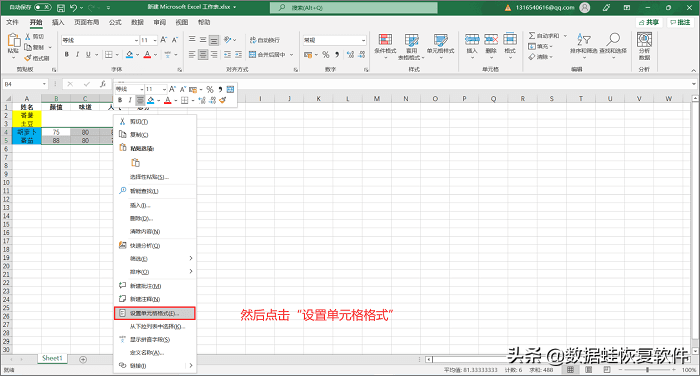Toggle Bold in the floating mini toolbar
Image resolution: width=700 pixels, height=376 pixels.
(120, 100)
